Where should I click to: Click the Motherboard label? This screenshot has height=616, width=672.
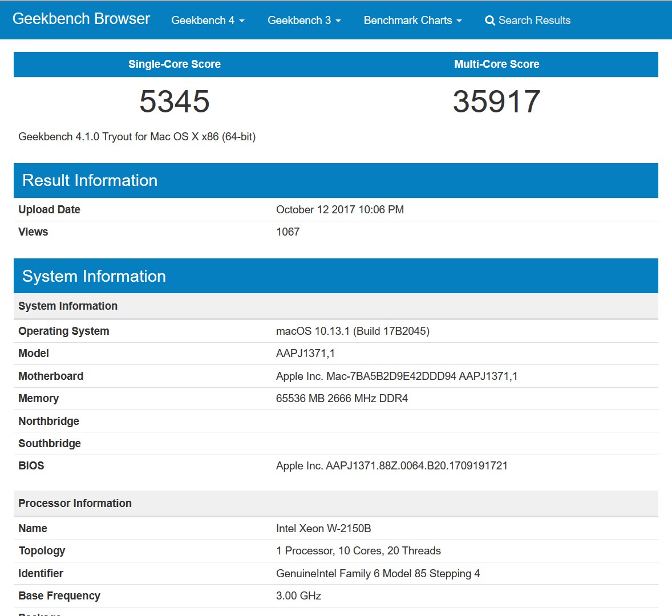pos(51,376)
